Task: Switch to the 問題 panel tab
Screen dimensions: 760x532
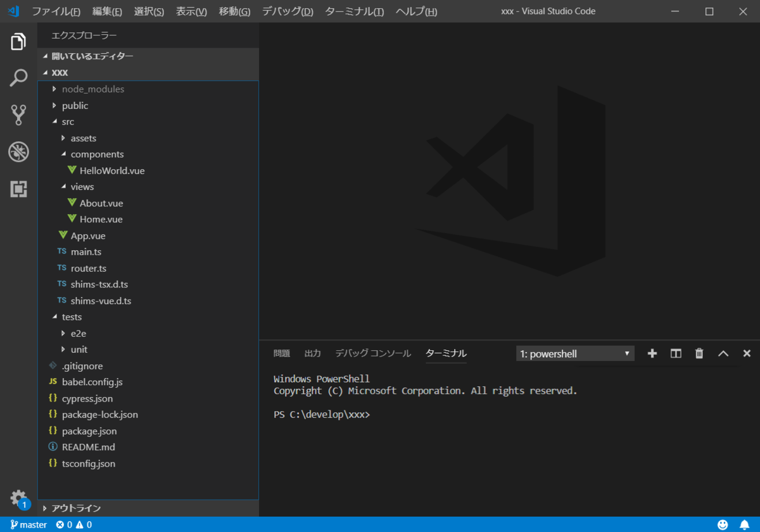Action: click(x=282, y=353)
